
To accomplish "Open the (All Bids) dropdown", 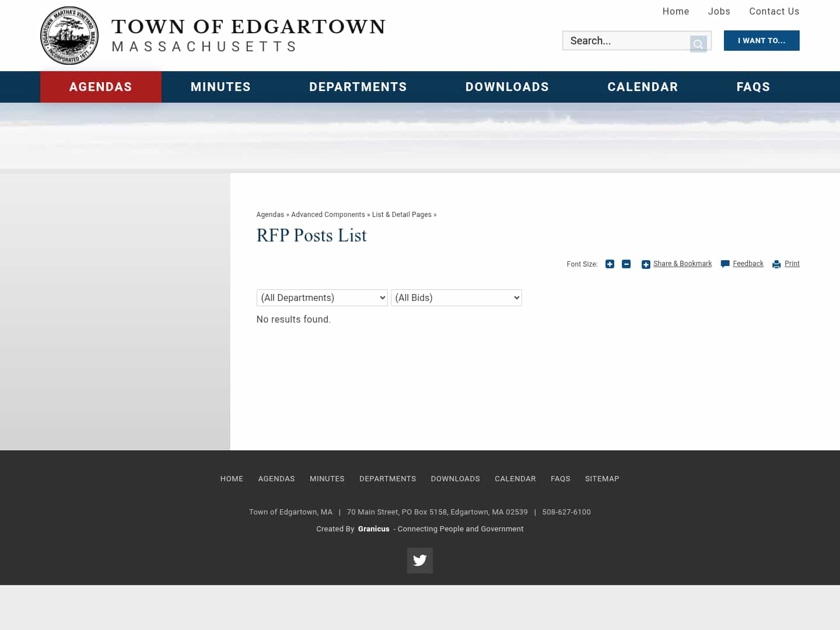I will [x=456, y=297].
